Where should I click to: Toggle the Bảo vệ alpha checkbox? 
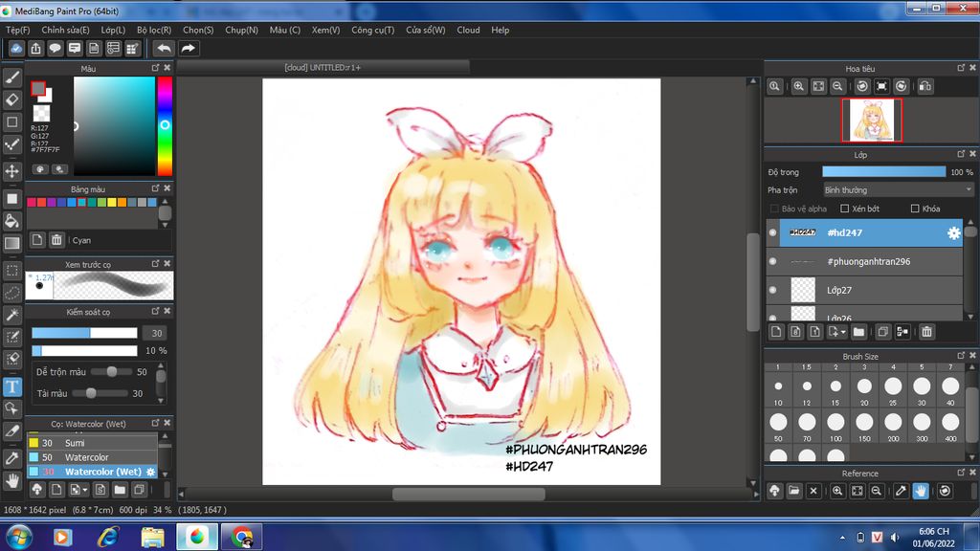[775, 209]
